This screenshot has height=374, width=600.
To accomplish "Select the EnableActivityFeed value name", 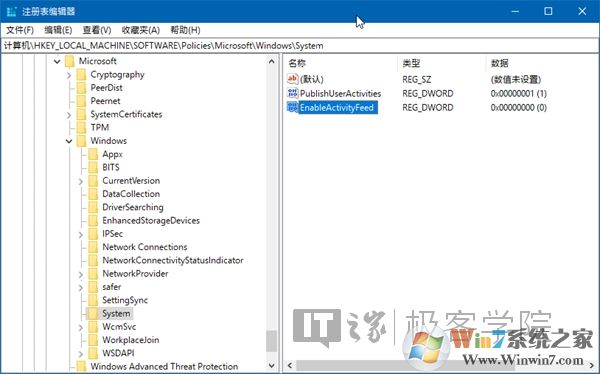I will [337, 108].
